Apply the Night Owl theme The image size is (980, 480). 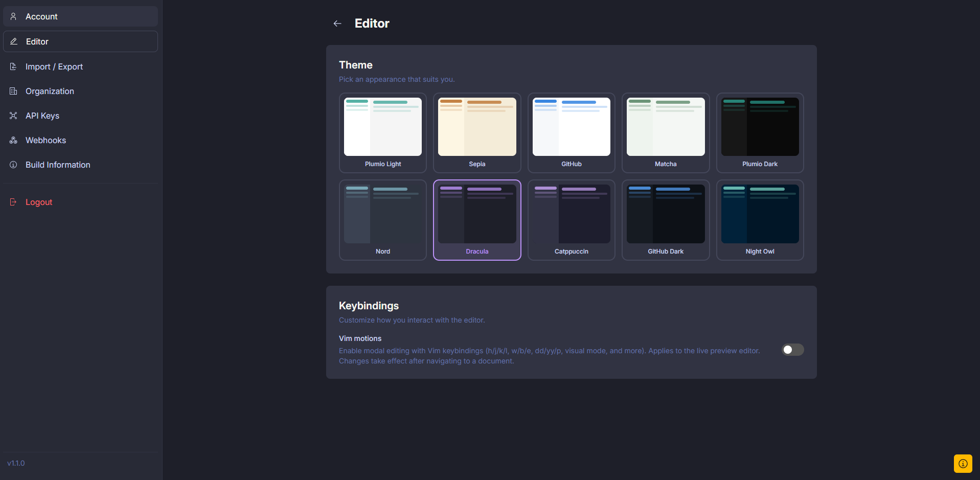point(760,220)
